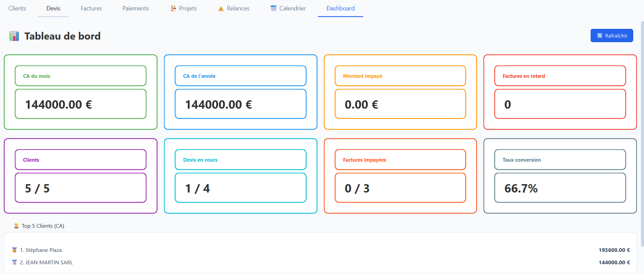This screenshot has width=644, height=274.
Task: Click the Factures en retard label
Action: coord(524,76)
